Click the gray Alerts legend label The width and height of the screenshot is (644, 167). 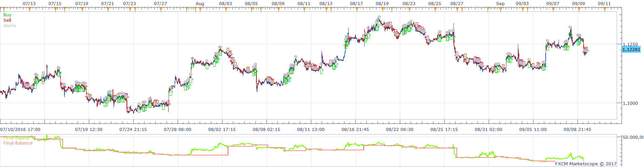point(10,26)
